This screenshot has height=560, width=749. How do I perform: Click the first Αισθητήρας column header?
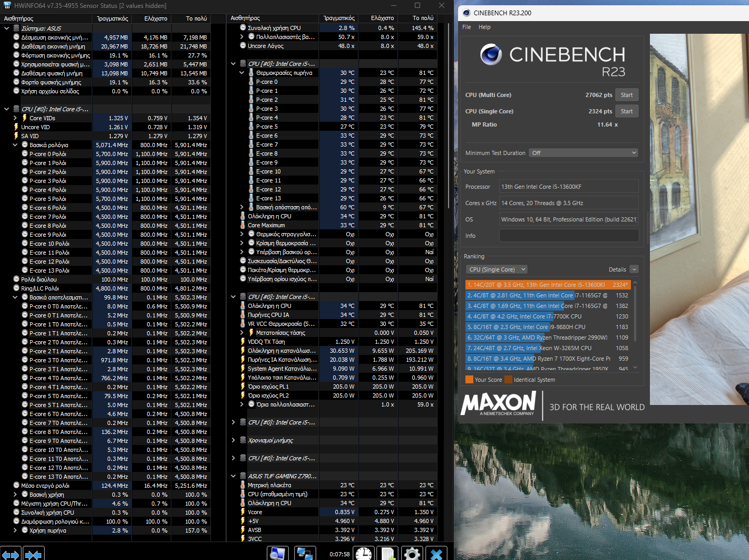point(46,18)
